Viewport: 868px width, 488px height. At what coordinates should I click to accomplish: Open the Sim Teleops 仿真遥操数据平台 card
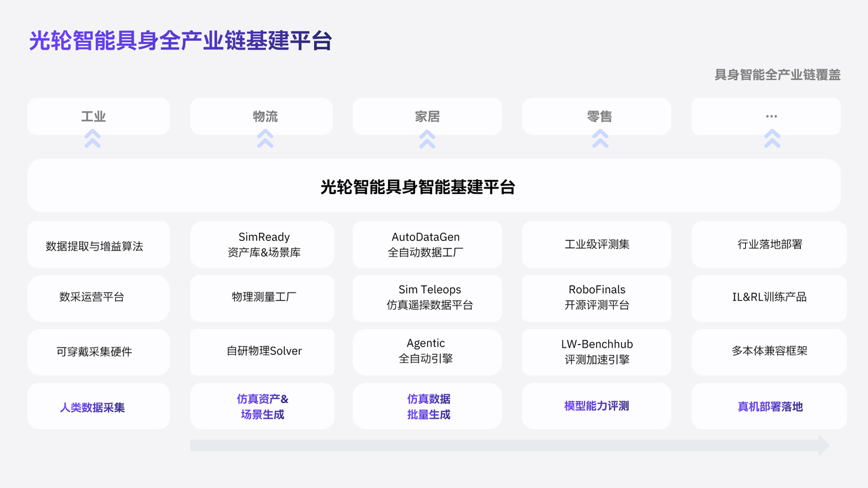[427, 297]
